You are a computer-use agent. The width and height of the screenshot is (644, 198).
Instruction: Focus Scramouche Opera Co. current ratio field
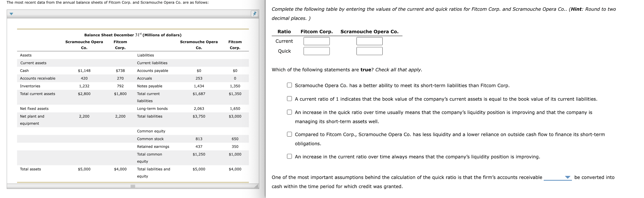coord(369,41)
